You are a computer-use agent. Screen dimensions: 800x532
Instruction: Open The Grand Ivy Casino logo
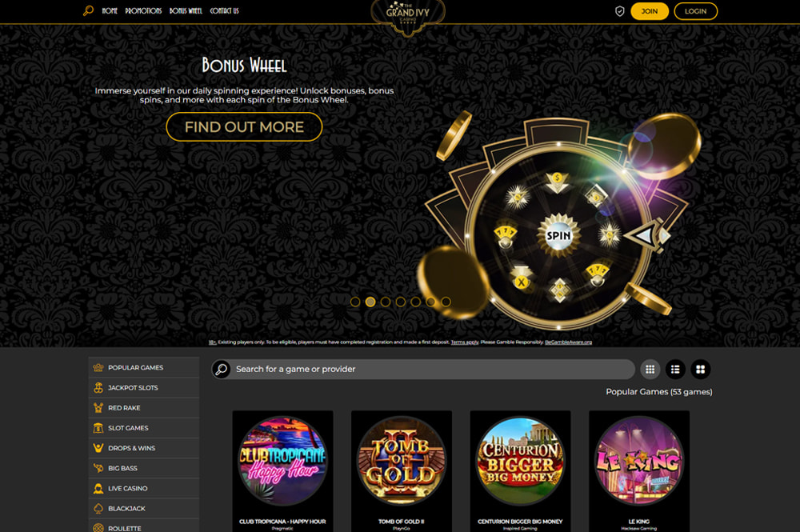tap(408, 16)
